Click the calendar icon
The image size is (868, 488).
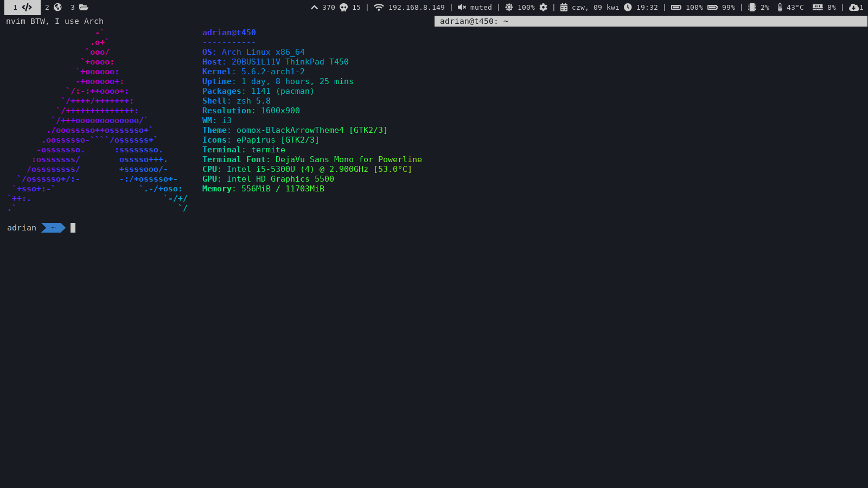[564, 8]
